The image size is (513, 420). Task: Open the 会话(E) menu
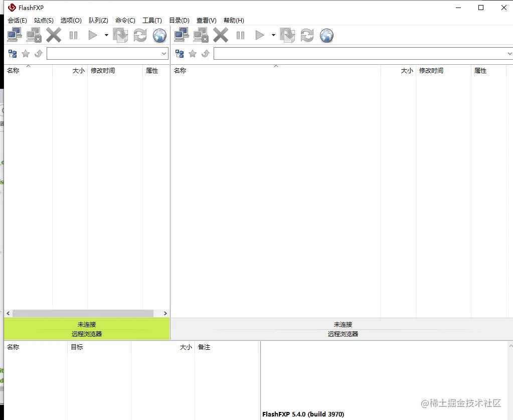pos(18,20)
